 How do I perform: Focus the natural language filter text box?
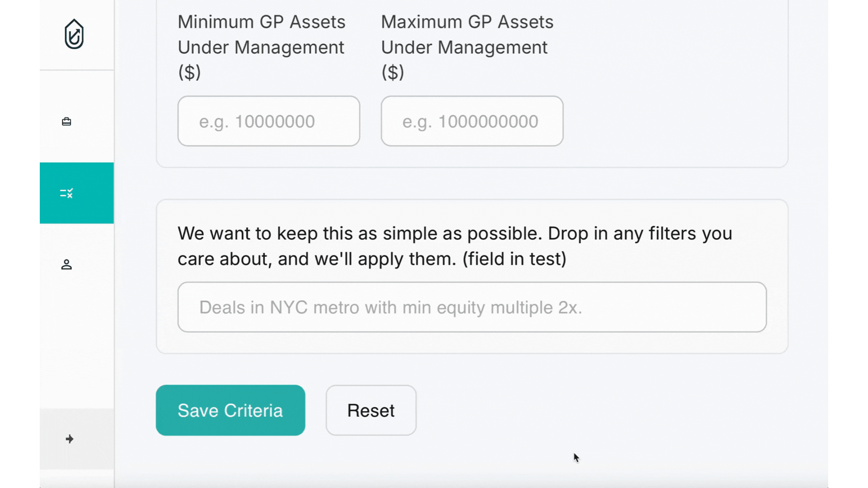(x=472, y=307)
